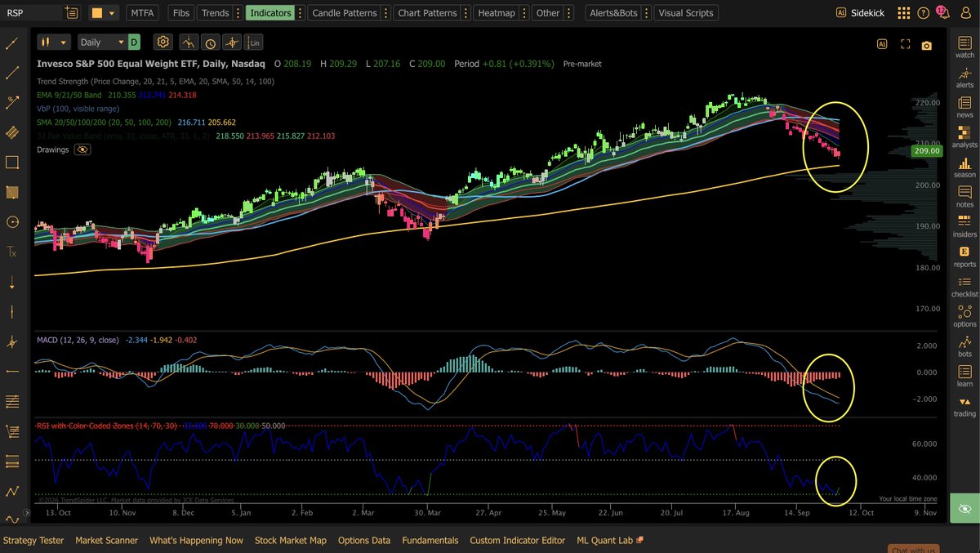Viewport: 980px width, 553px height.
Task: Click the trend-analysis icon next to gear
Action: pos(189,42)
